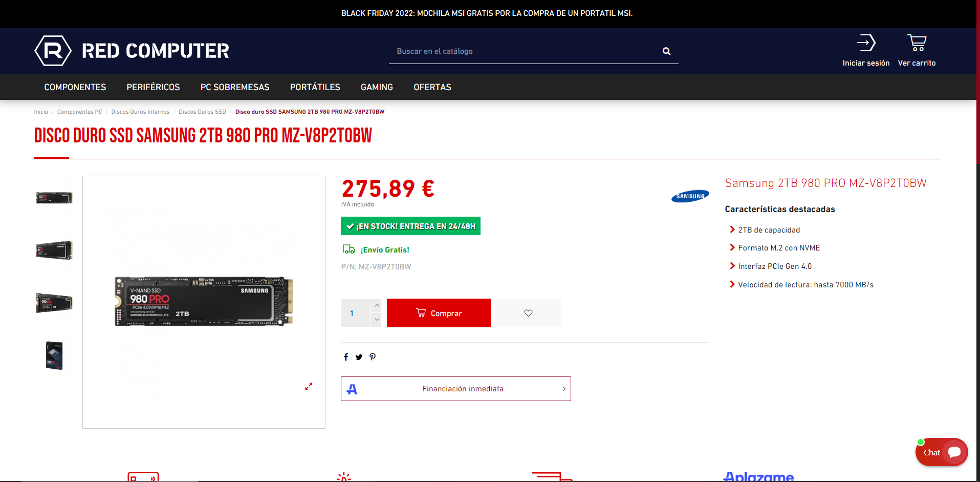Click the red Comprar button

pos(439,313)
